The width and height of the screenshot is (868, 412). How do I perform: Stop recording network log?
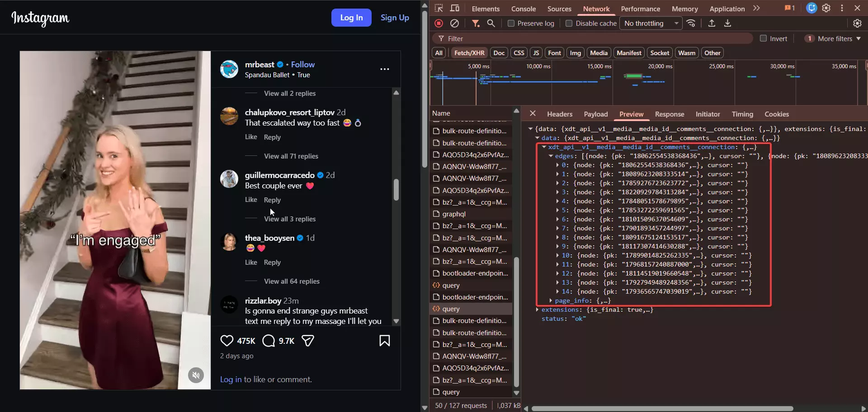tap(439, 23)
